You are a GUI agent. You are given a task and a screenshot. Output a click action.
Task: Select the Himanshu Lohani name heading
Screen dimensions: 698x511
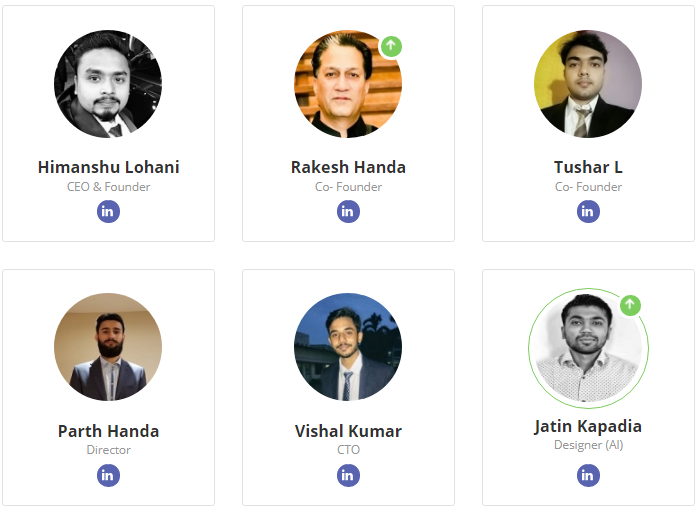108,167
